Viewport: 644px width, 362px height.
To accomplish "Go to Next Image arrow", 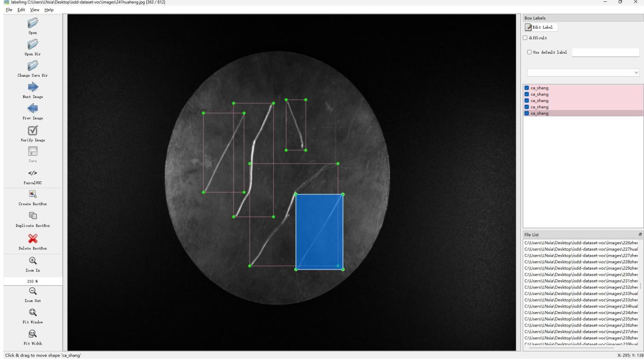I will (32, 87).
